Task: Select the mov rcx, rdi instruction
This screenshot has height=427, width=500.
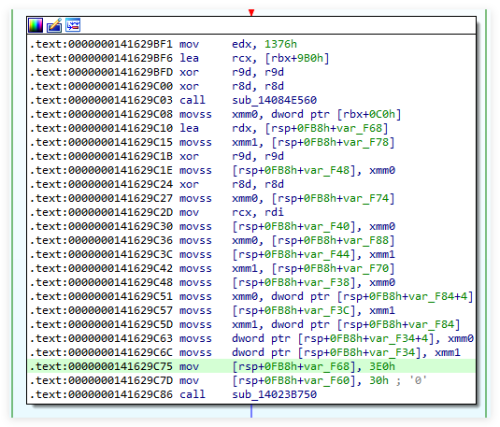Action: pos(232,212)
